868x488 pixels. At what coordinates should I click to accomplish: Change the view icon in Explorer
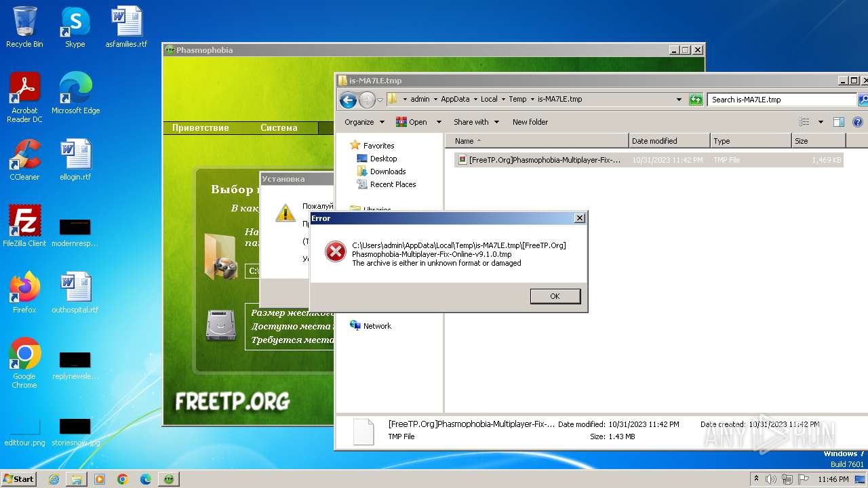point(804,122)
